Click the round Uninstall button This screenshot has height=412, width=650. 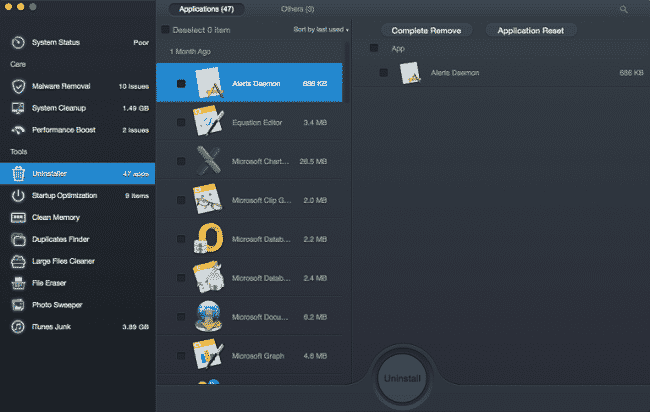pyautogui.click(x=403, y=380)
